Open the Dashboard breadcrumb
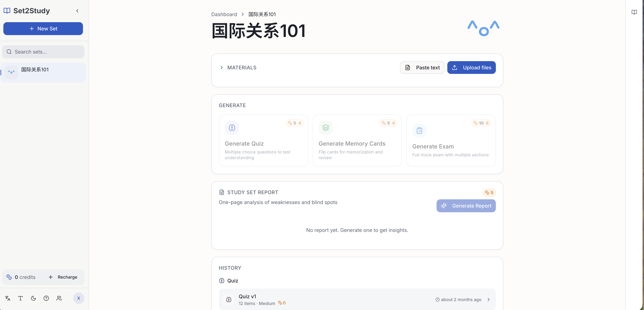 coord(224,14)
